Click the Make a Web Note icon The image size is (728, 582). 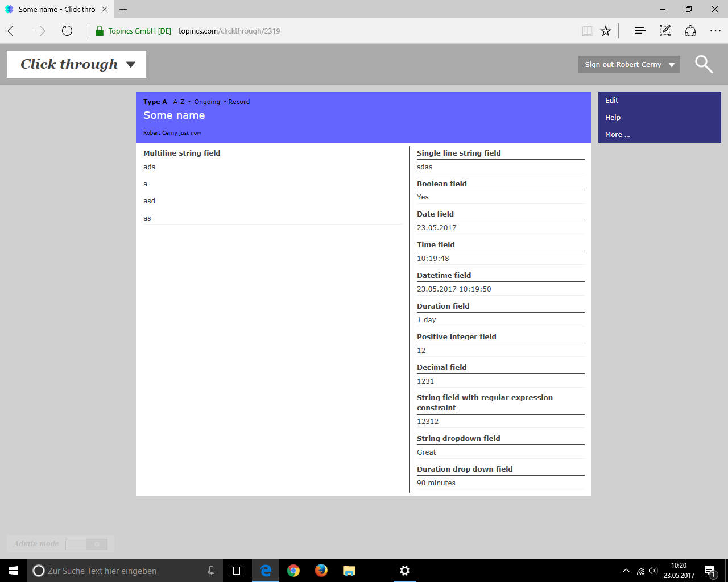tap(665, 31)
